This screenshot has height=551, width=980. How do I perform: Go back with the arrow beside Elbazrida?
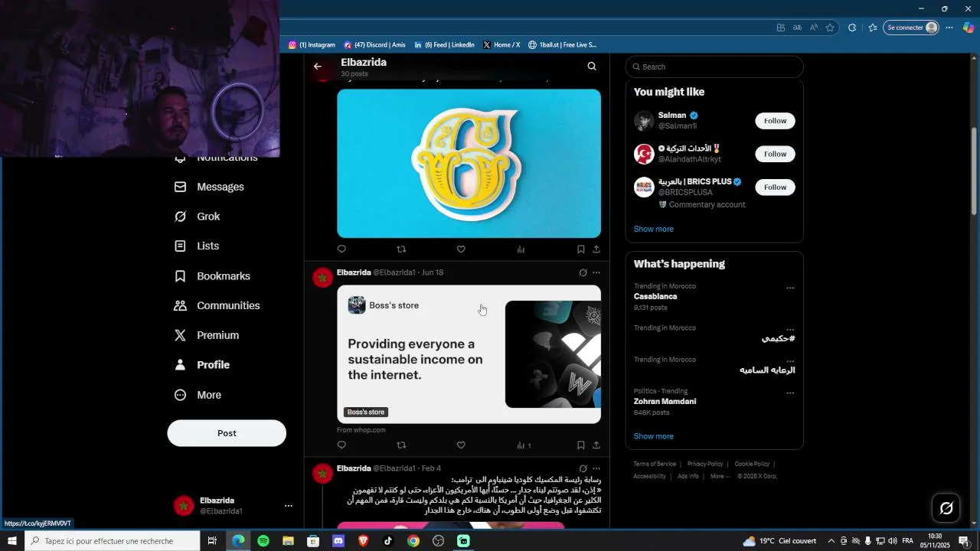tap(318, 67)
